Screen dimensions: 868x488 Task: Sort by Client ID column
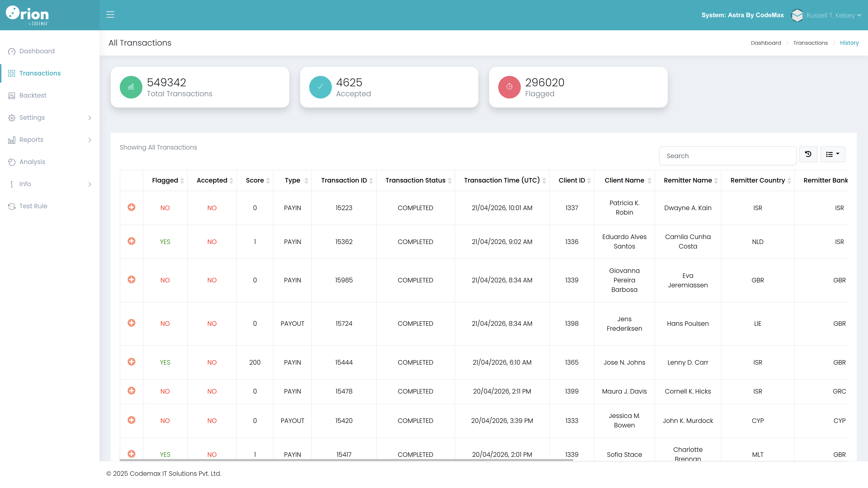pos(572,181)
